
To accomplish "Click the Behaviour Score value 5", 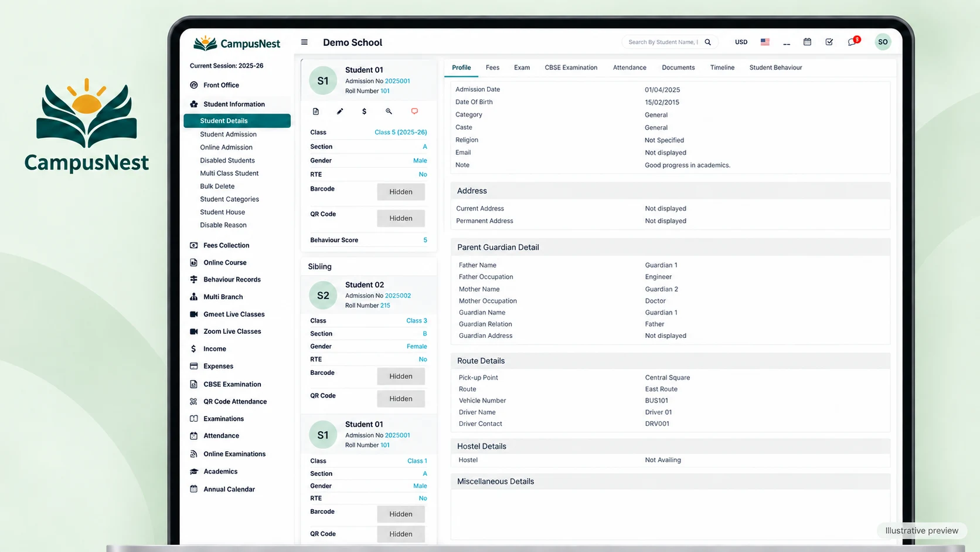I will click(x=426, y=240).
